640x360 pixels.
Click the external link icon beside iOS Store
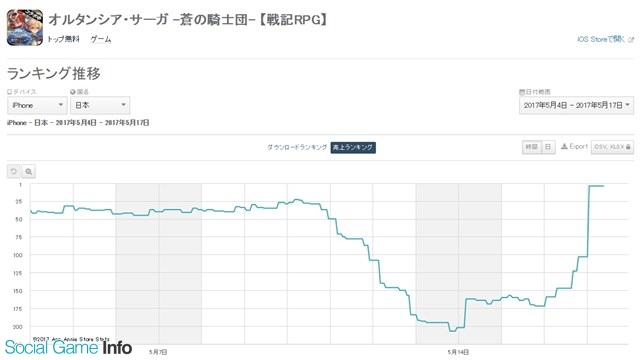(631, 40)
